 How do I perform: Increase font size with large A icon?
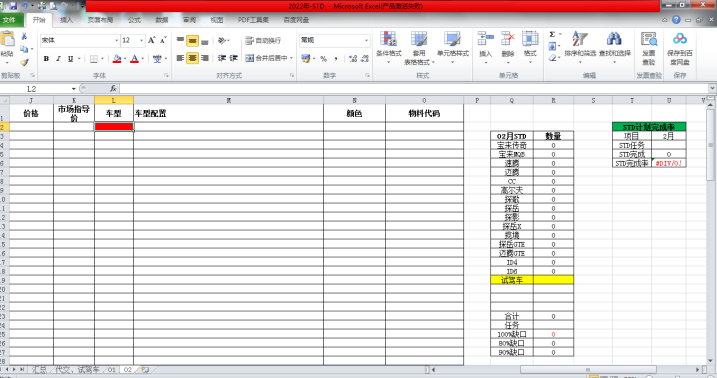[x=151, y=40]
